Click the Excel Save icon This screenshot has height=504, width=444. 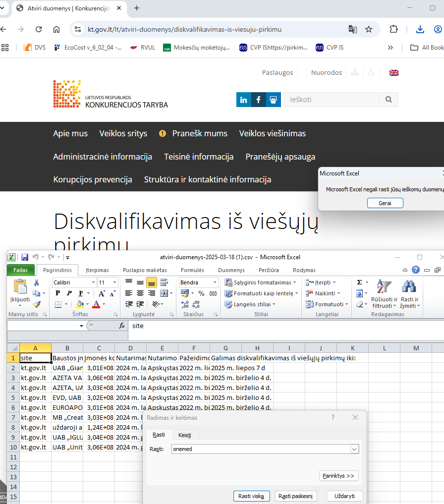pos(25,257)
